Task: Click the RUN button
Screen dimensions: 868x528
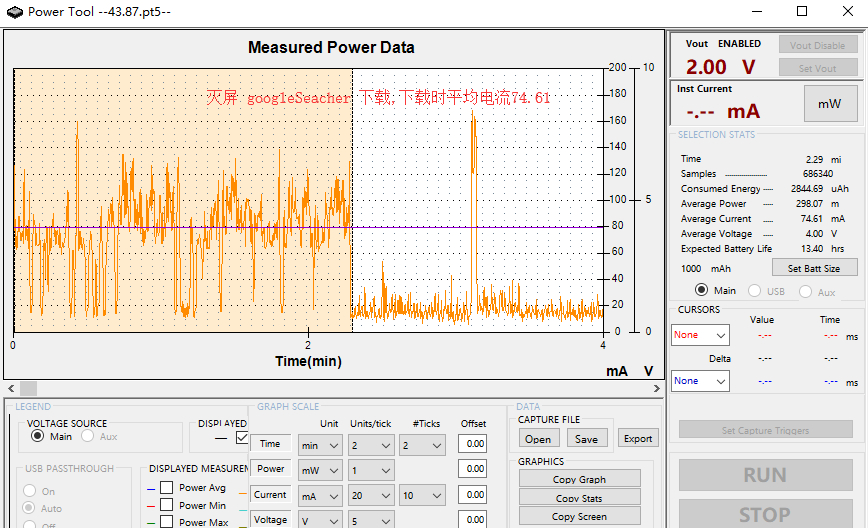Action: (x=766, y=475)
